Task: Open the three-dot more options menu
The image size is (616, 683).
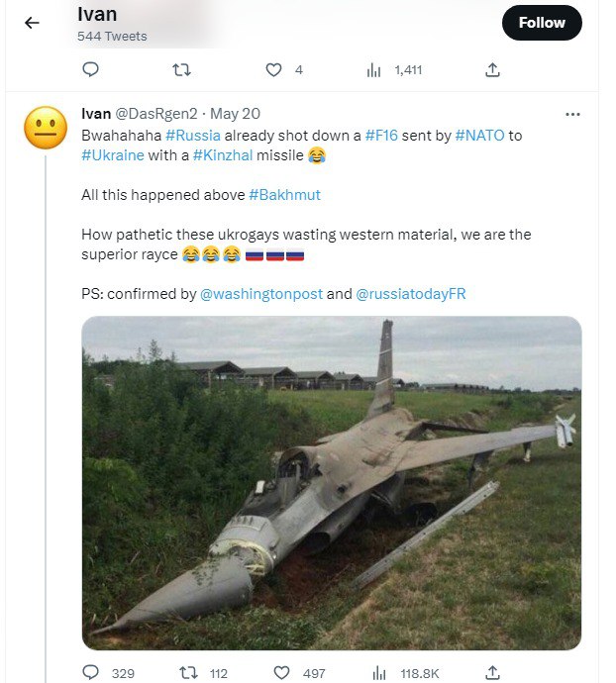Action: 572,114
